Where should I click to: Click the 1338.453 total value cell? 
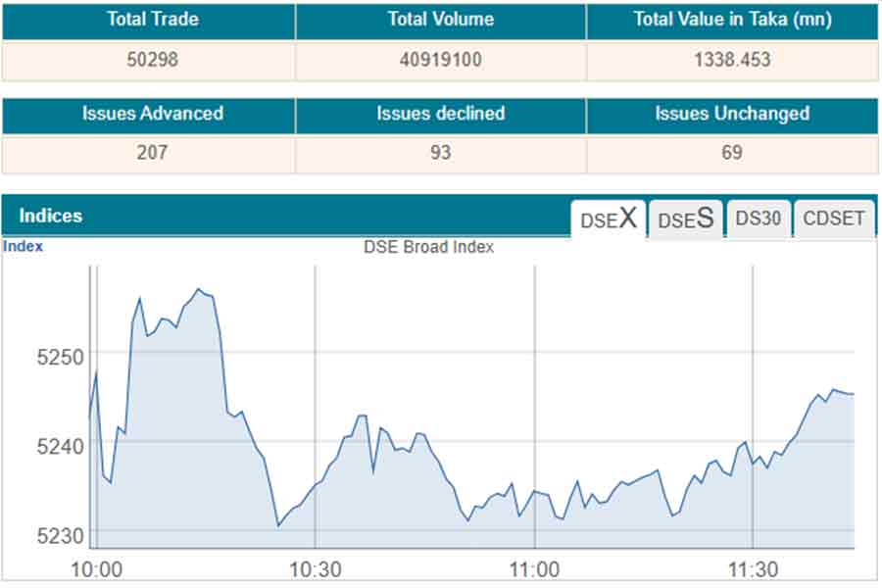point(731,60)
